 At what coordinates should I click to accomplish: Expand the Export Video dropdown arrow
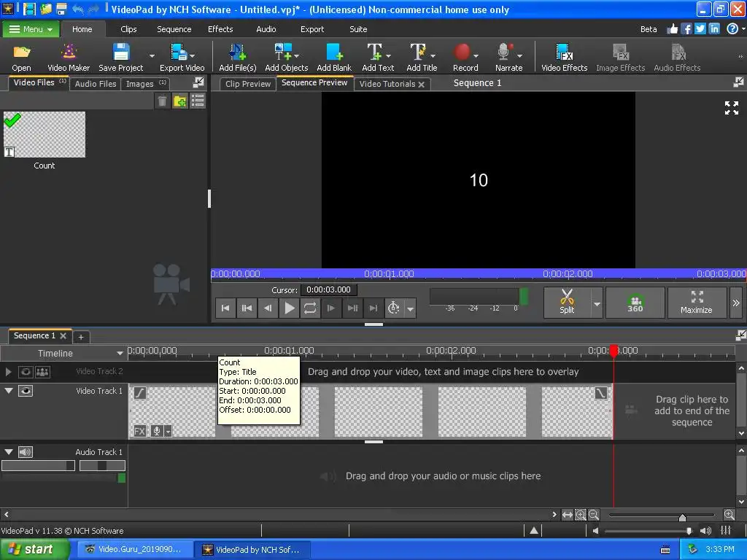[x=193, y=55]
